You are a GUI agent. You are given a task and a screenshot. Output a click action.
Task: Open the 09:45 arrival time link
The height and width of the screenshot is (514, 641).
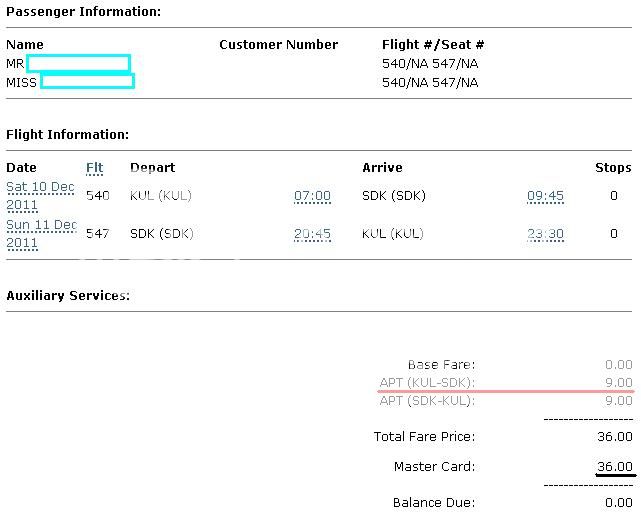click(545, 196)
